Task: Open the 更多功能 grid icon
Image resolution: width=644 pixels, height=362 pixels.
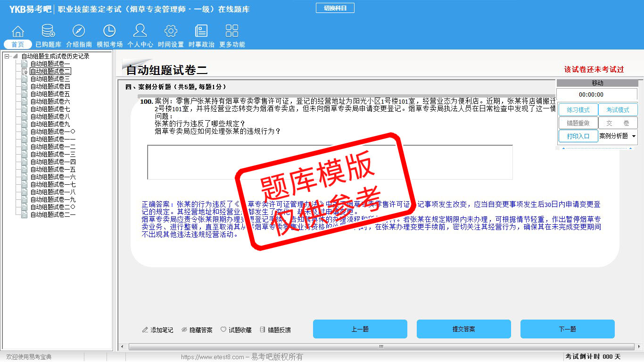Action: 232,32
